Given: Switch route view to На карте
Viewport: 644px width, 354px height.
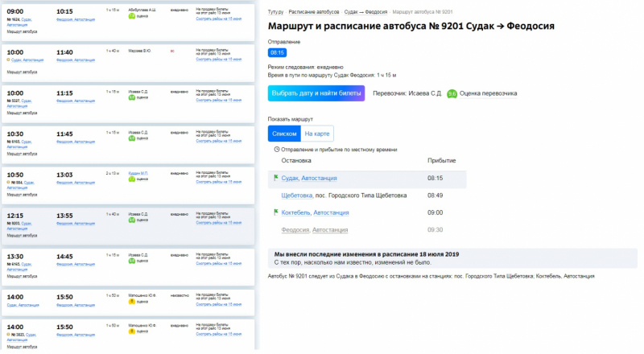Looking at the screenshot, I should tap(316, 134).
